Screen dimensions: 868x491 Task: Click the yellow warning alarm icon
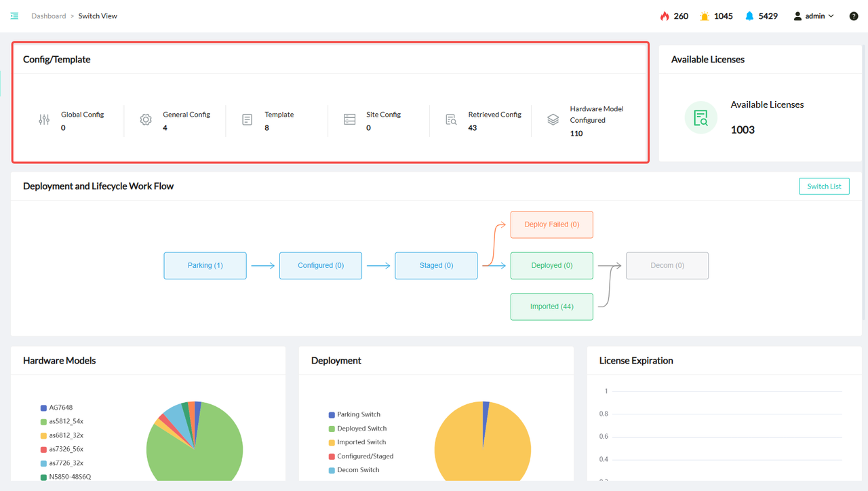705,16
